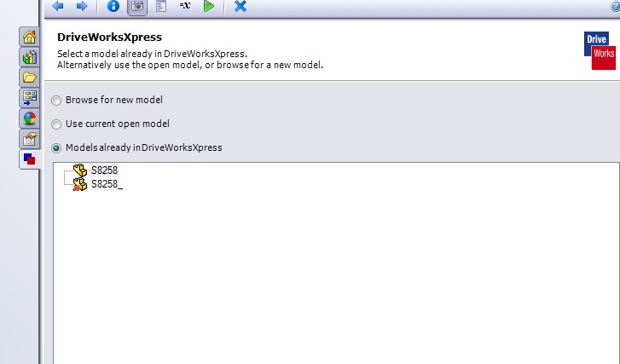Select the capture icon in the toolbar
Viewport: 620px width, 364px height.
(x=137, y=6)
